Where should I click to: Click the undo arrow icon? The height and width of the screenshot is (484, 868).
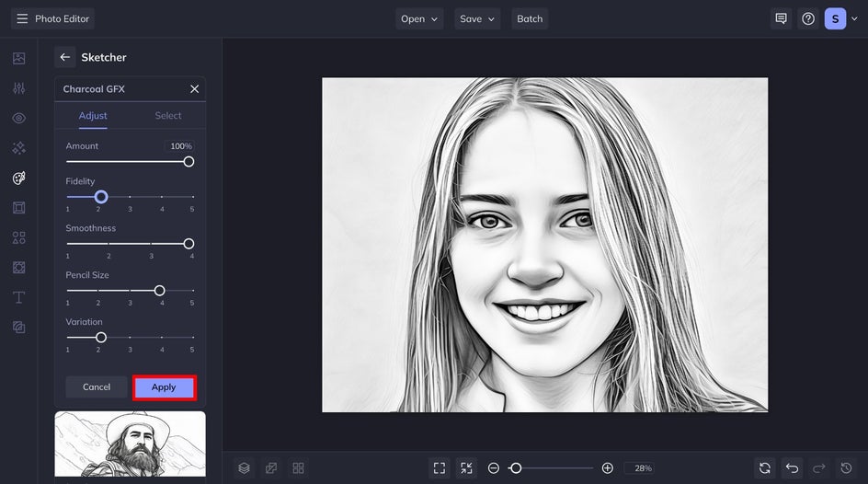(x=792, y=468)
